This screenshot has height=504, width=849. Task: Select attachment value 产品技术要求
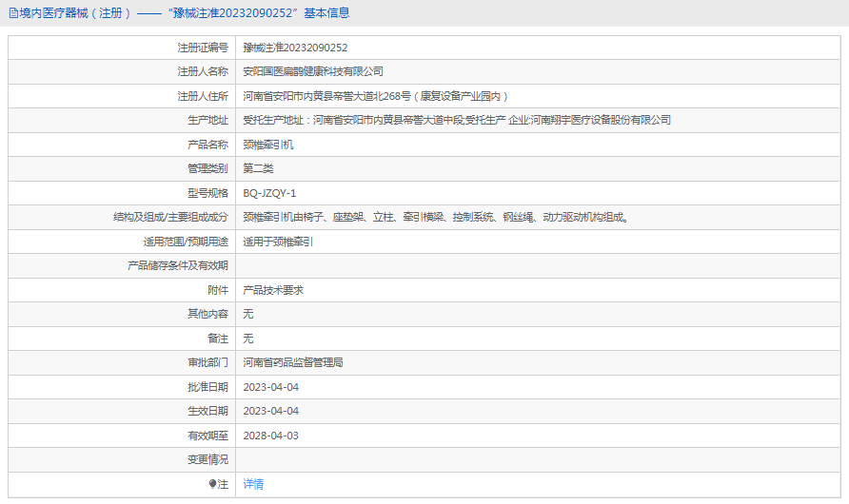pos(273,290)
